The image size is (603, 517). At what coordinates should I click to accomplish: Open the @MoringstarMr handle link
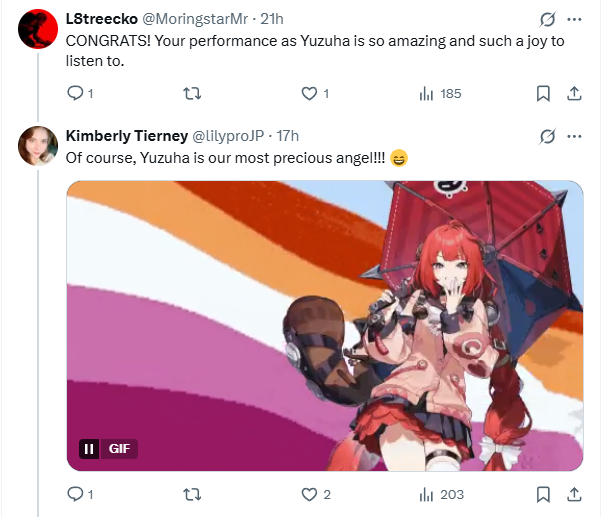tap(195, 19)
